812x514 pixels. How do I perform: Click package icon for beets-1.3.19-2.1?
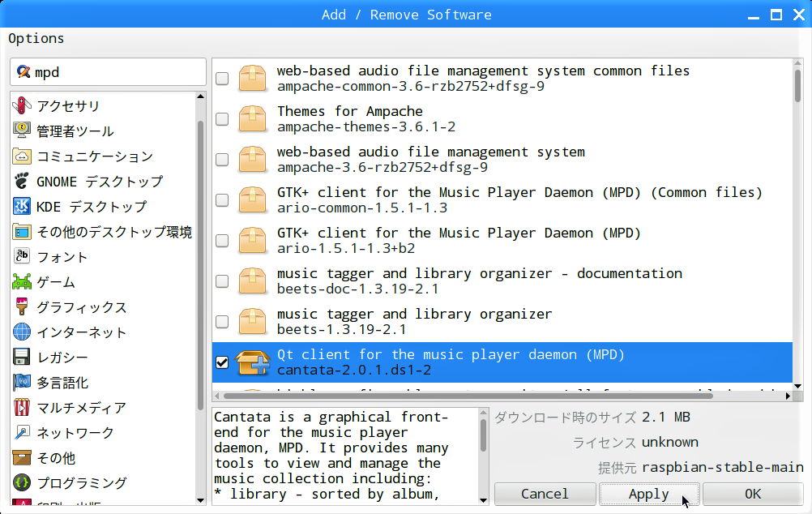252,321
